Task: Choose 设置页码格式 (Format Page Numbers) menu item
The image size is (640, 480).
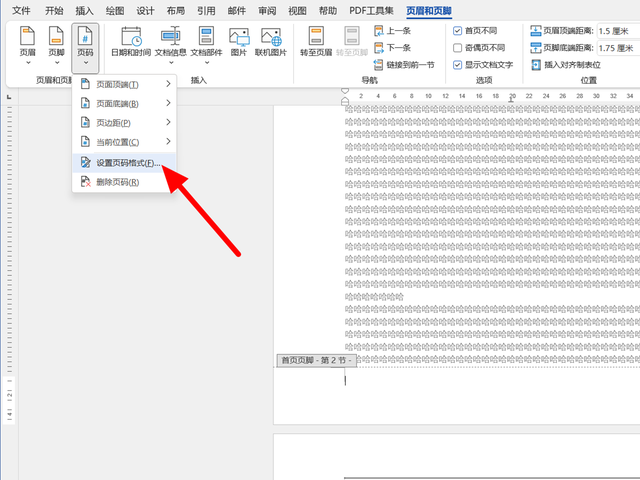Action: tap(126, 163)
